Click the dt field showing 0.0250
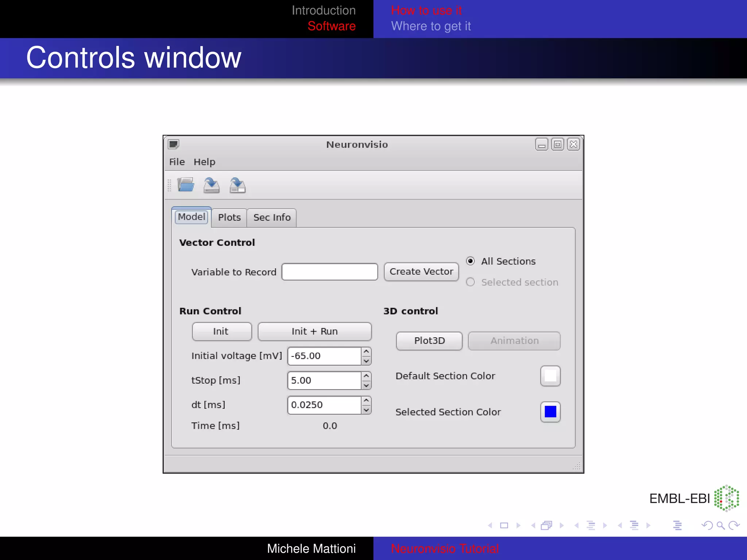747x560 pixels. [x=324, y=405]
